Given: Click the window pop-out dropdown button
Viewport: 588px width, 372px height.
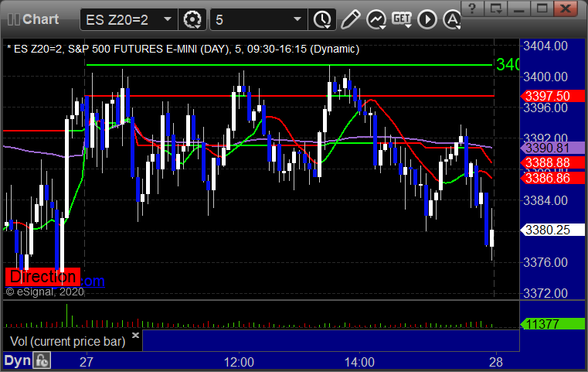Looking at the screenshot, I should pos(495,9).
